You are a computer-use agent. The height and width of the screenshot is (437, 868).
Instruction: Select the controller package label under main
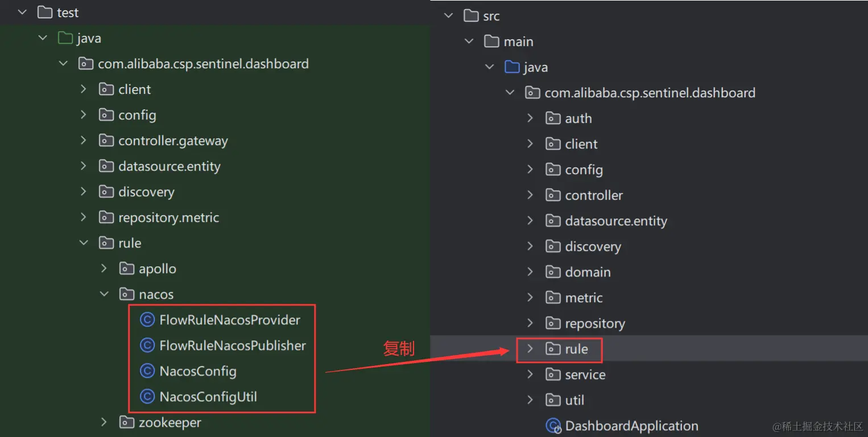tap(594, 195)
